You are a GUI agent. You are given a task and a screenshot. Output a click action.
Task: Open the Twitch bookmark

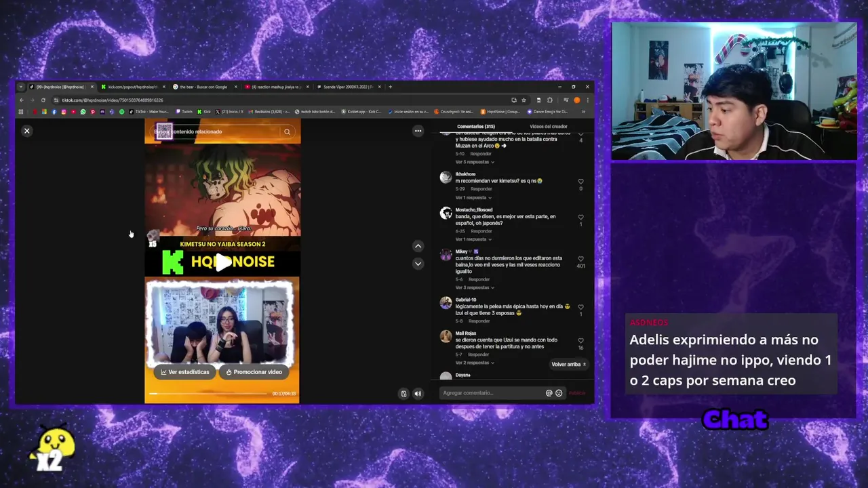tap(184, 112)
